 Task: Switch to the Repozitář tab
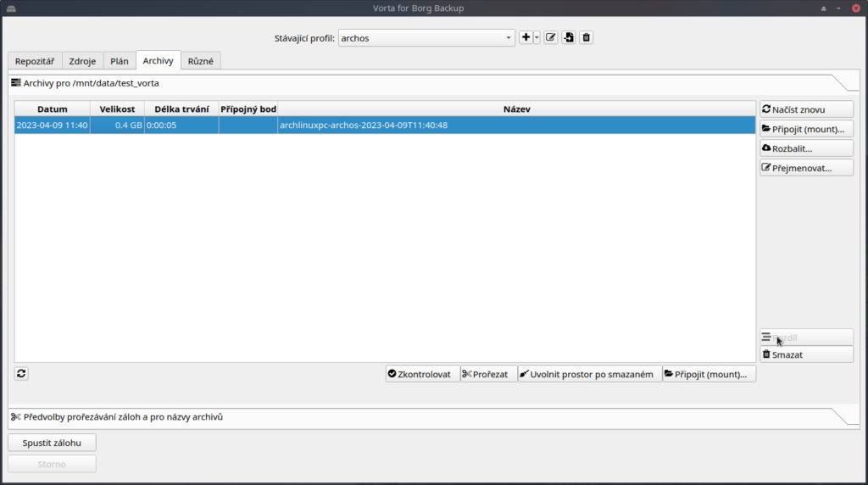coord(35,61)
